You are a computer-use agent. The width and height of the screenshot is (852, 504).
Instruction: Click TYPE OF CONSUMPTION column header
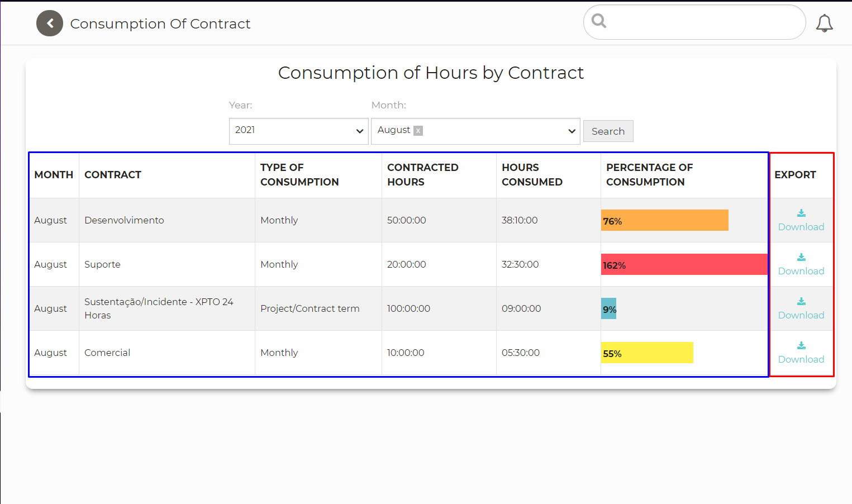pyautogui.click(x=299, y=175)
